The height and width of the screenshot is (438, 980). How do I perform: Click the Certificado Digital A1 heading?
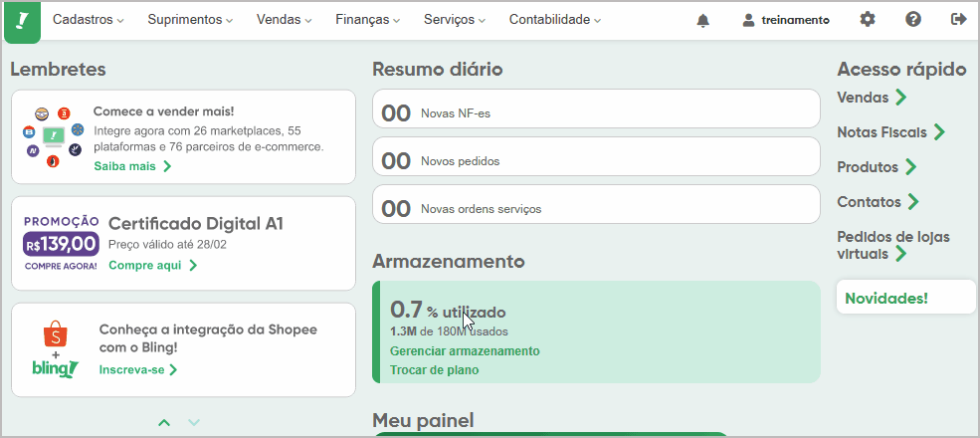pyautogui.click(x=196, y=223)
